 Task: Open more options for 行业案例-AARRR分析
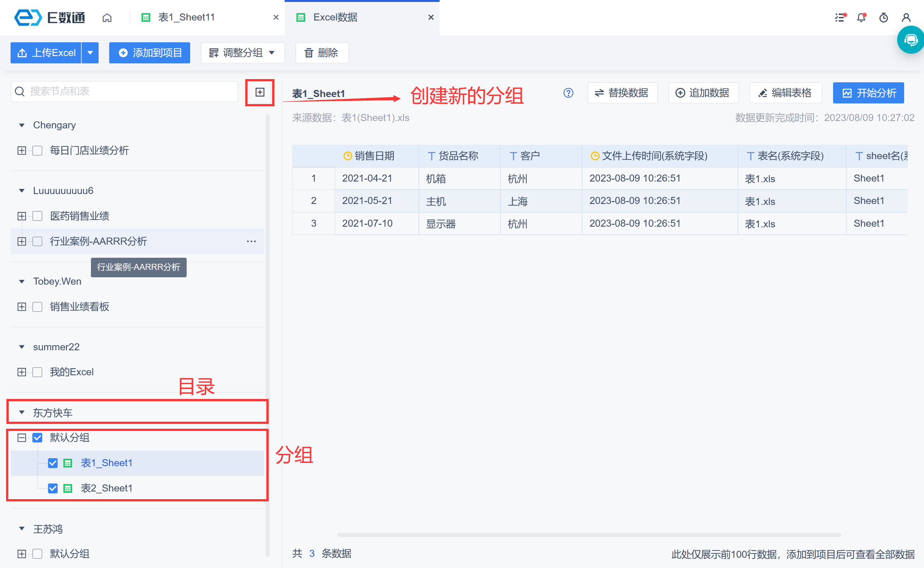(251, 241)
